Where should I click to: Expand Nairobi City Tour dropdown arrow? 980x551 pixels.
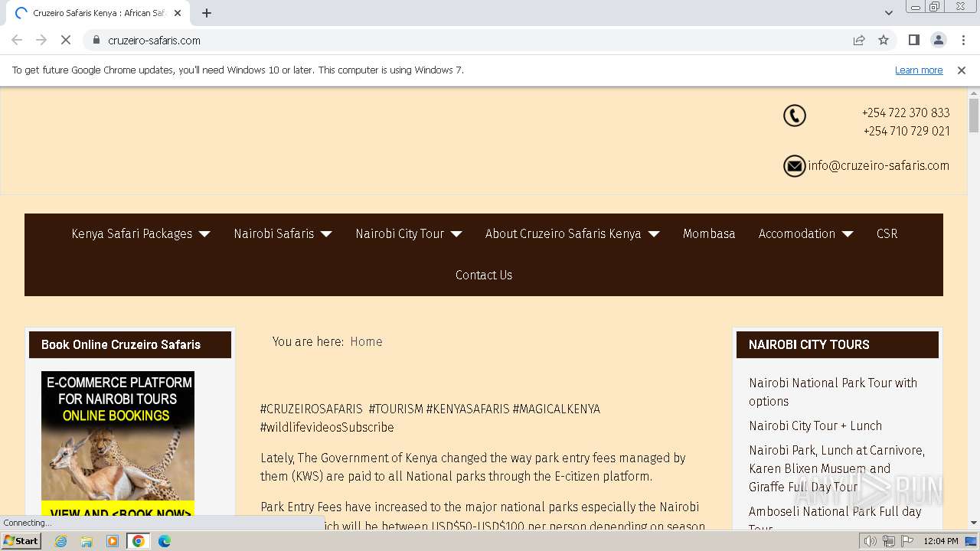(456, 234)
